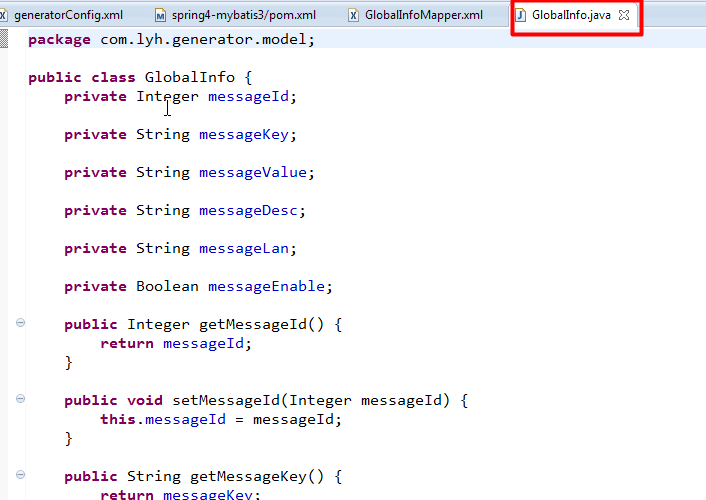The height and width of the screenshot is (500, 706).
Task: Click the quick-diff marker beside package line
Action: tap(4, 39)
